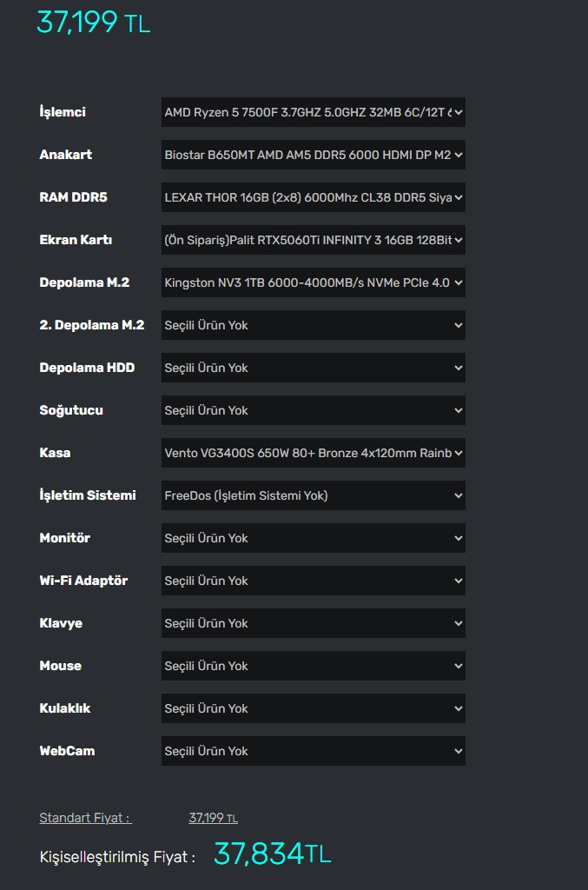Open the Kasa case dropdown
The image size is (588, 890).
(313, 453)
